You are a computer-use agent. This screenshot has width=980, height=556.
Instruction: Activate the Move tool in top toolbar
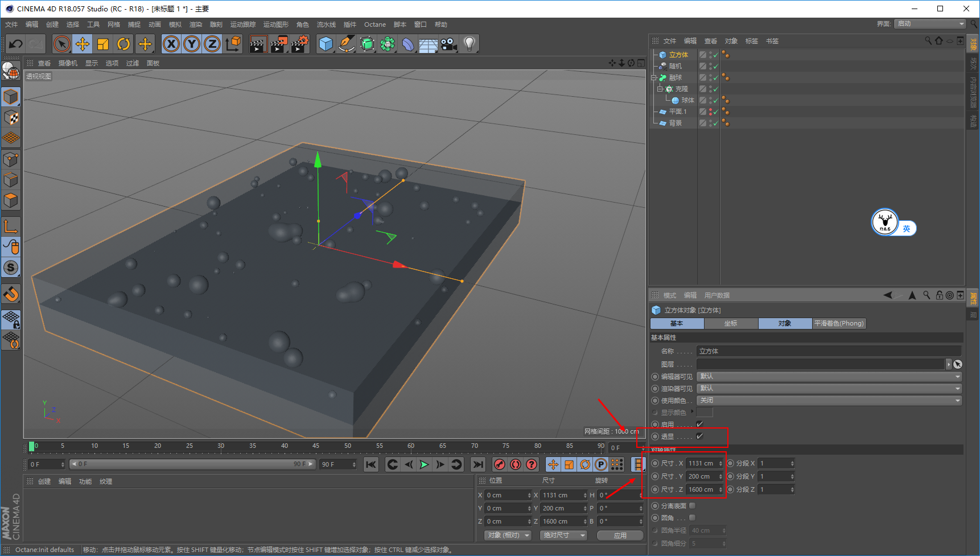click(83, 44)
